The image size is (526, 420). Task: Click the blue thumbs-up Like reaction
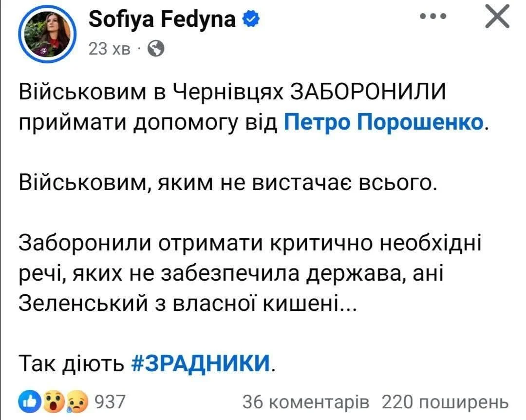click(x=30, y=401)
